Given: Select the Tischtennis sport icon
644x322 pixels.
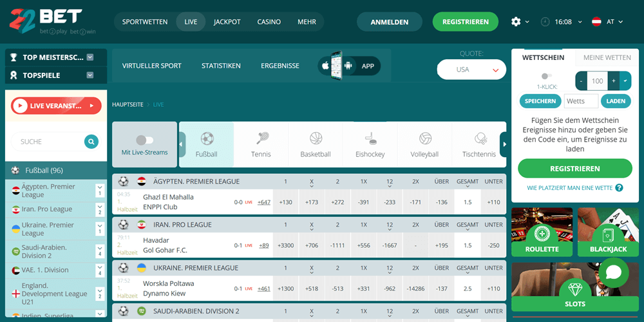Looking at the screenshot, I should click(x=480, y=138).
